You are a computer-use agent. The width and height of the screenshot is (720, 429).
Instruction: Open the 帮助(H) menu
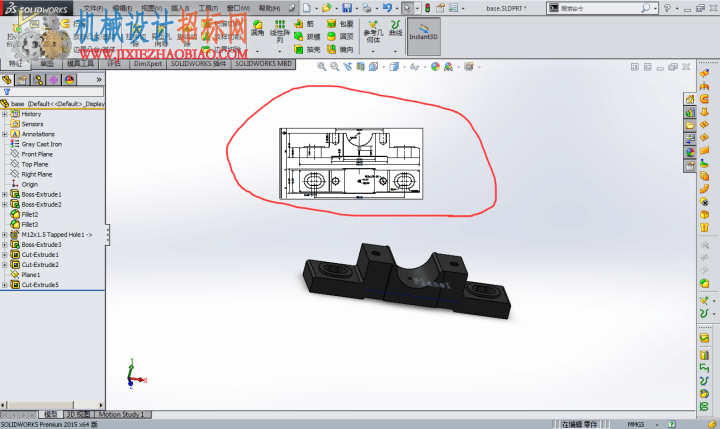269,8
